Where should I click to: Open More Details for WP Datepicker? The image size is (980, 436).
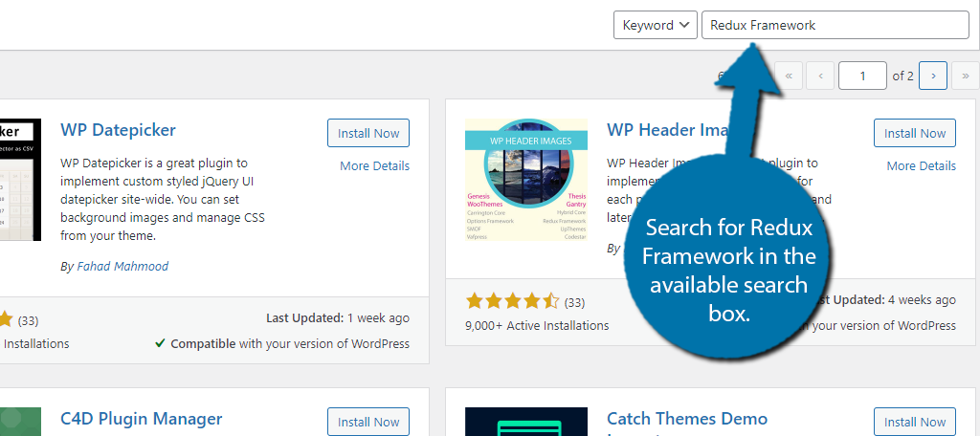click(x=374, y=165)
